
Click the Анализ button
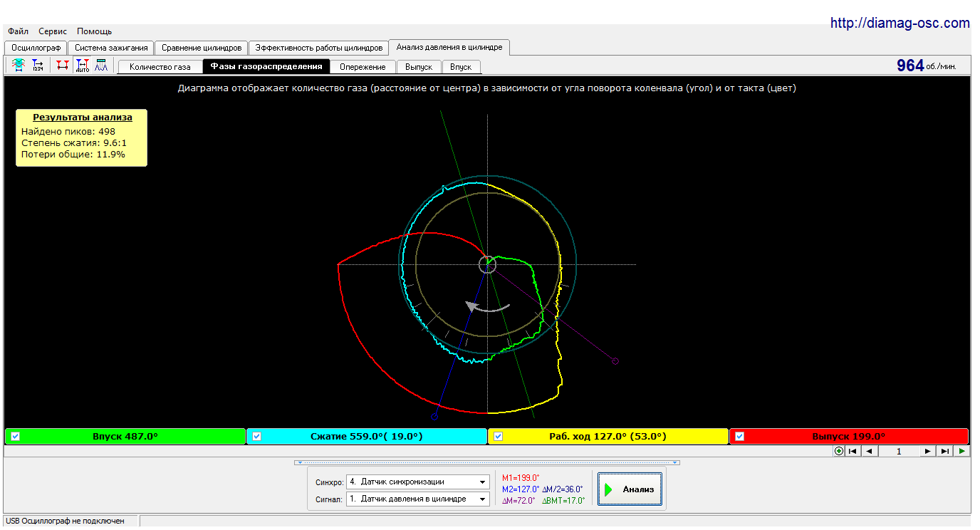click(x=630, y=489)
